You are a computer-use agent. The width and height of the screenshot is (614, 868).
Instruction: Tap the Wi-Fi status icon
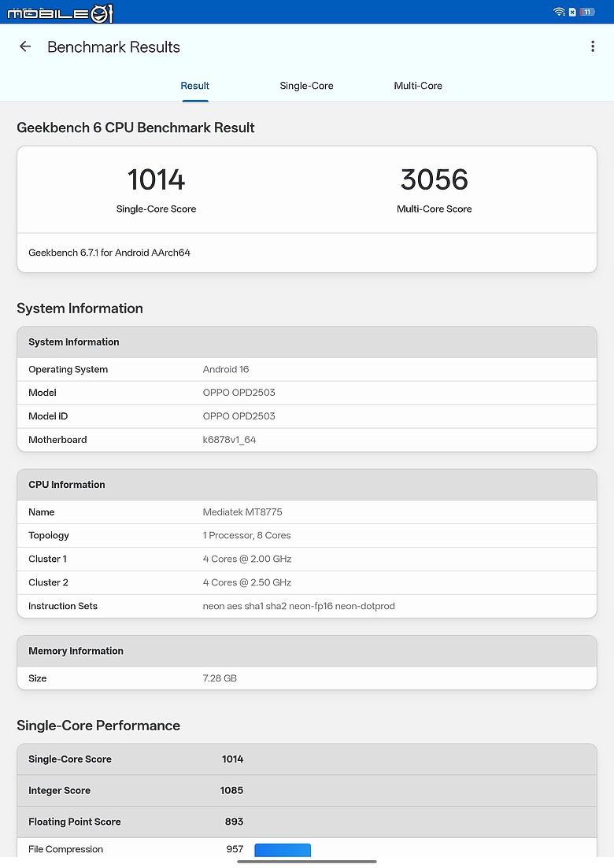[x=559, y=12]
